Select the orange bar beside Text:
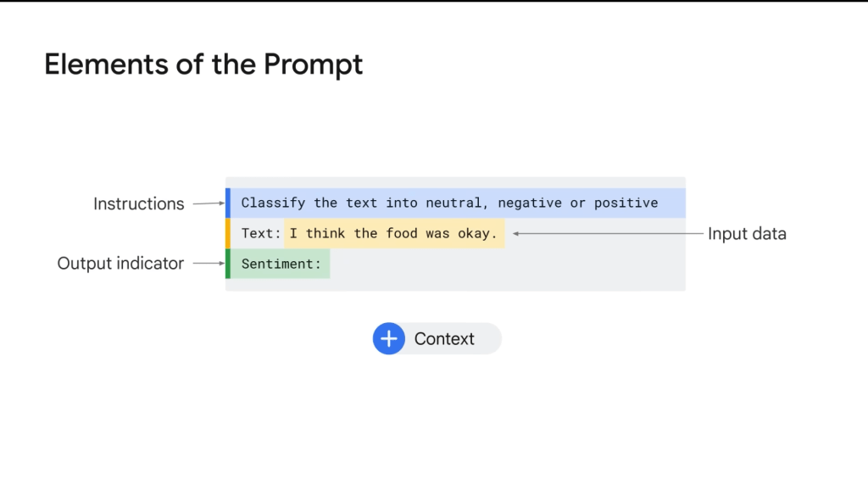The width and height of the screenshot is (868, 490). pyautogui.click(x=228, y=233)
